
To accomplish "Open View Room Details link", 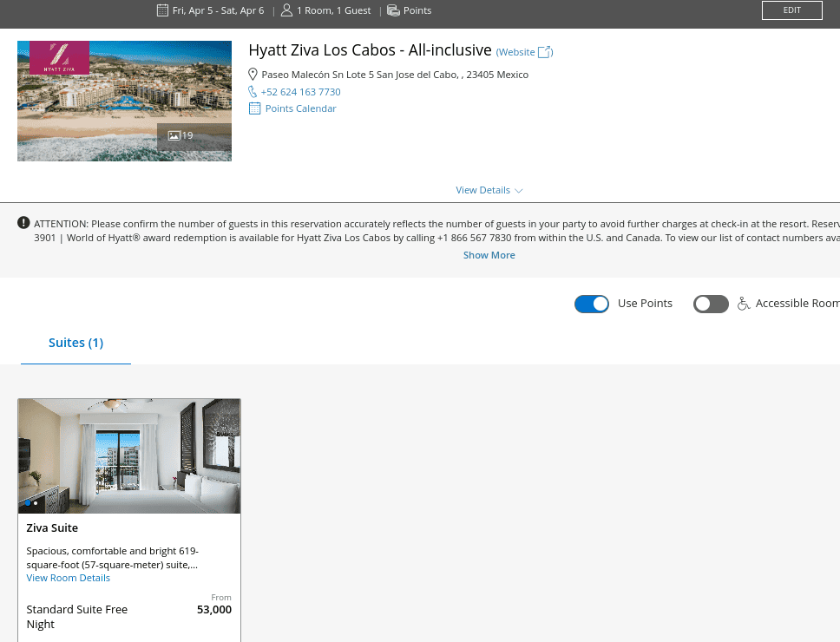I will [x=68, y=578].
